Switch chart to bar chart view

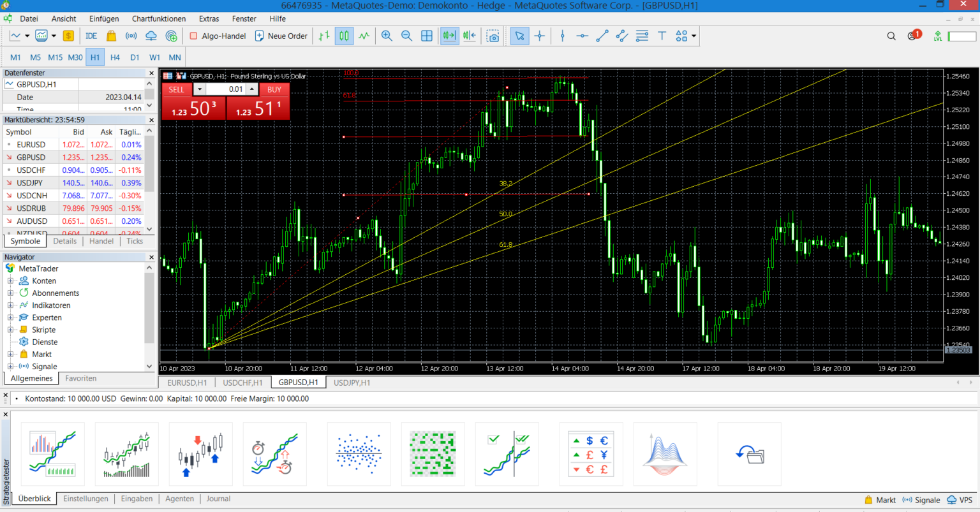pyautogui.click(x=324, y=36)
